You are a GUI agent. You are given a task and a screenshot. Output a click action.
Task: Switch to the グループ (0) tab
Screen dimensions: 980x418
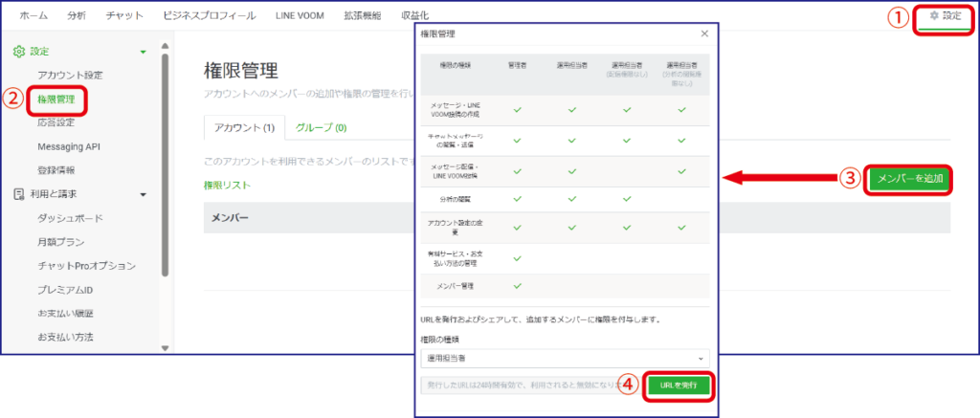click(322, 127)
